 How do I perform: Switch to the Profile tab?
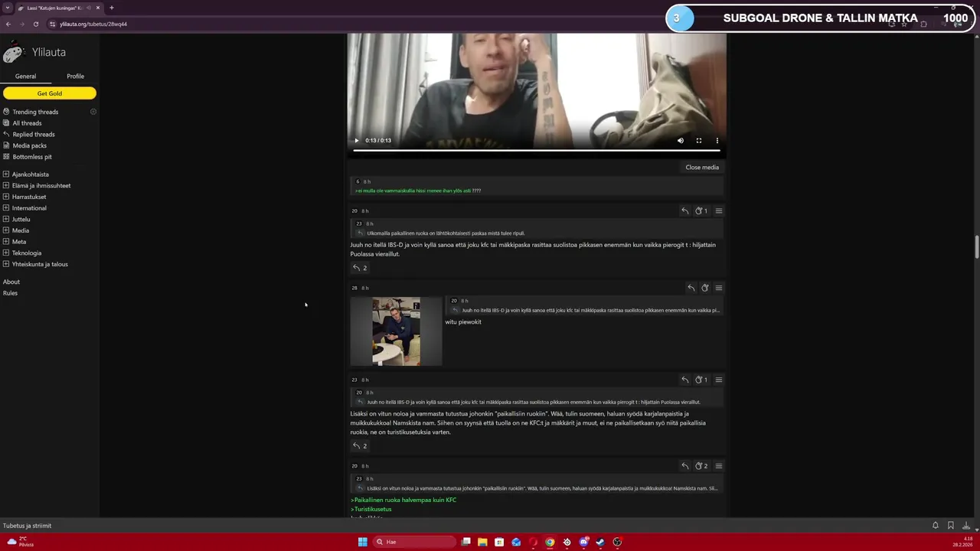(x=75, y=77)
